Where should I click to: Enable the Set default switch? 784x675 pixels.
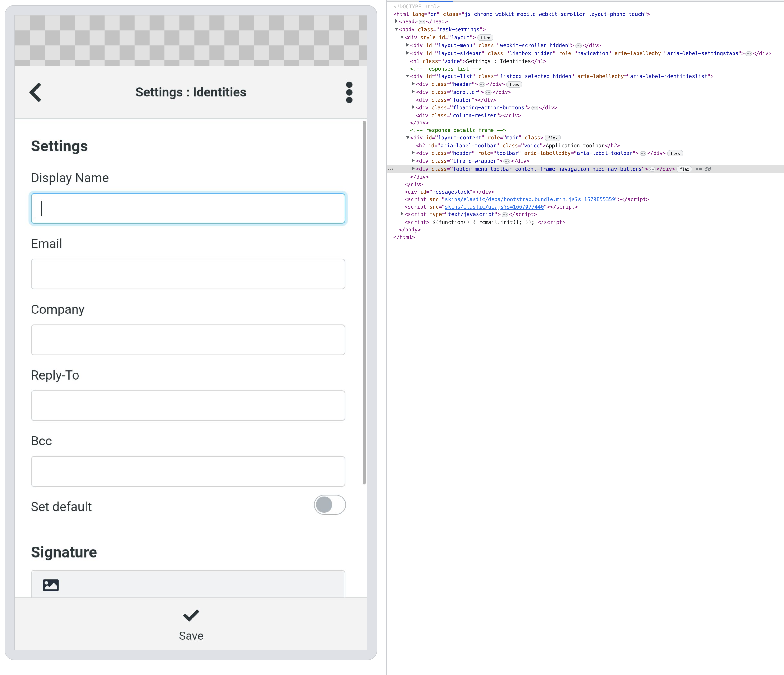[330, 505]
